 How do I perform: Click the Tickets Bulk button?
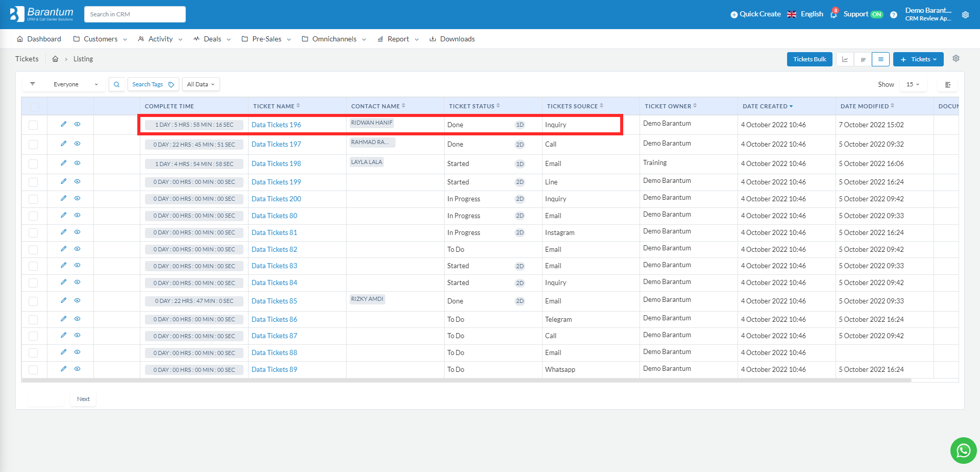[810, 59]
